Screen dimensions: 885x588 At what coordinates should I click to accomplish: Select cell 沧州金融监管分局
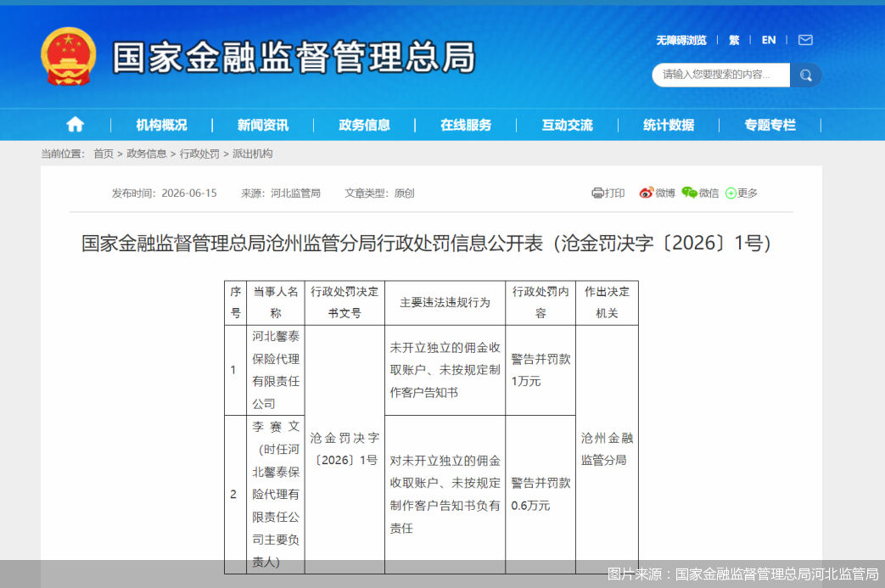point(607,449)
